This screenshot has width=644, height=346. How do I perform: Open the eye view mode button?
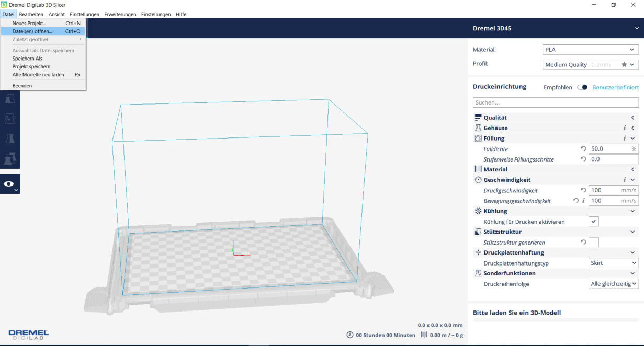(10, 184)
